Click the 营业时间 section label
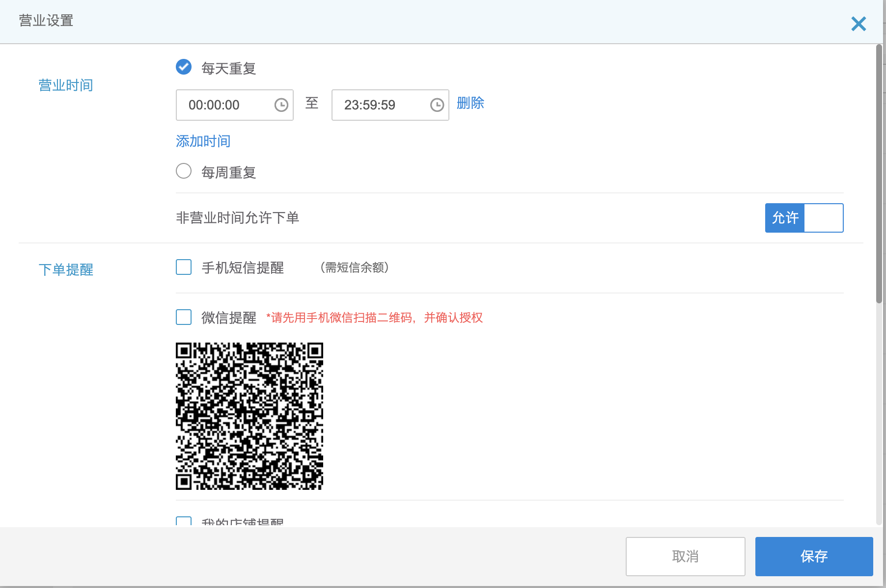The width and height of the screenshot is (886, 588). tap(66, 85)
